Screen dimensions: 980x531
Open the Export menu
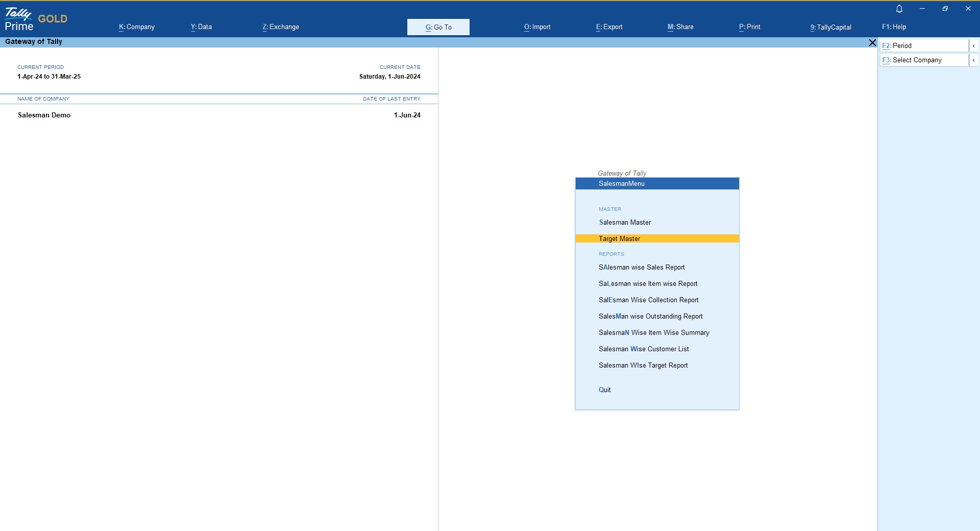[609, 27]
